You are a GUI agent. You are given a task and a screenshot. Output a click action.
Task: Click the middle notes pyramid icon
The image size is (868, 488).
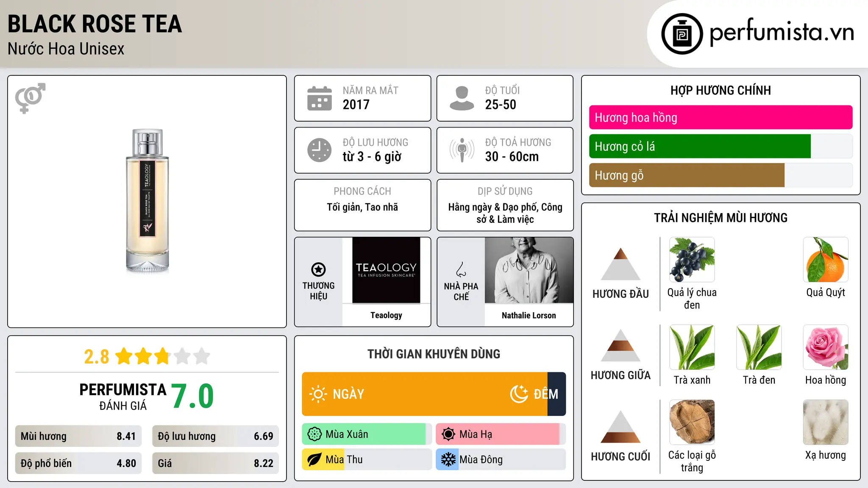pos(620,346)
